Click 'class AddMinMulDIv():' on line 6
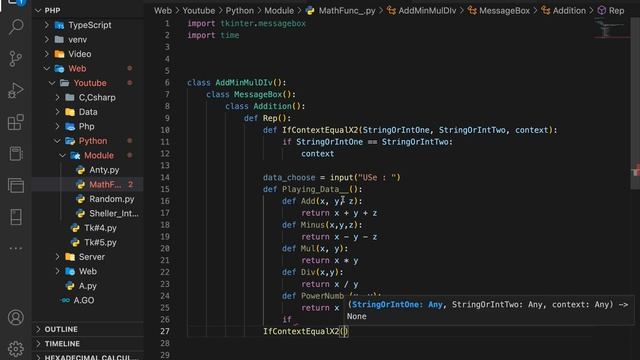Screen dimensions: 640x360 (x=237, y=82)
